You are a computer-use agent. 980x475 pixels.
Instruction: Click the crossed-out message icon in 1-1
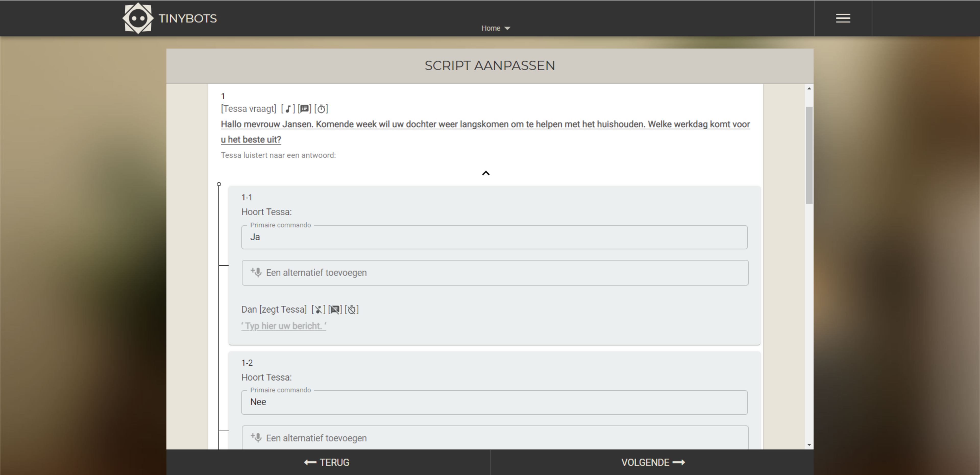coord(335,310)
